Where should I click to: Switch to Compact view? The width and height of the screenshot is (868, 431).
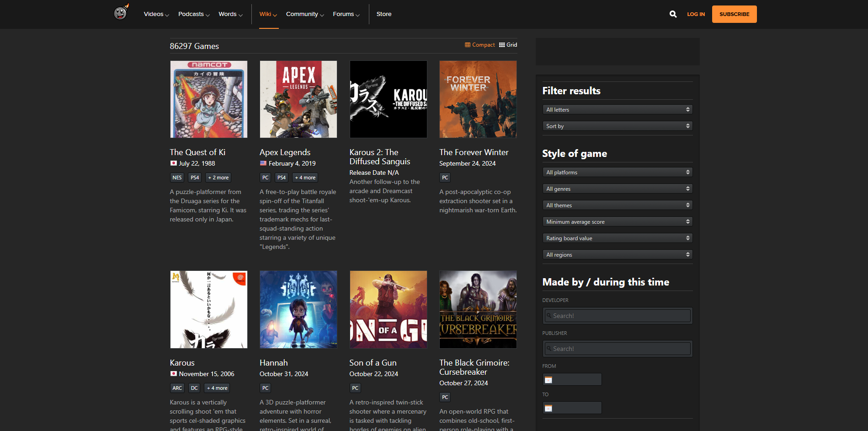[x=480, y=45]
